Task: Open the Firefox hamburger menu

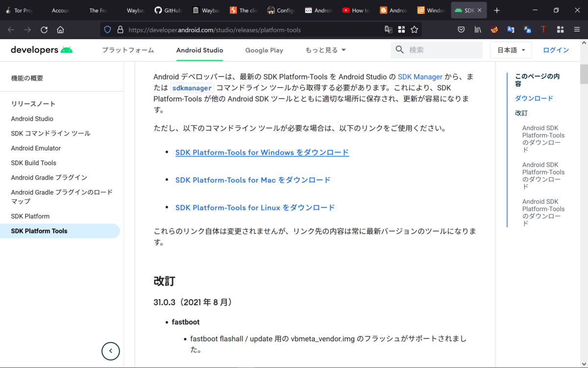Action: click(x=577, y=30)
